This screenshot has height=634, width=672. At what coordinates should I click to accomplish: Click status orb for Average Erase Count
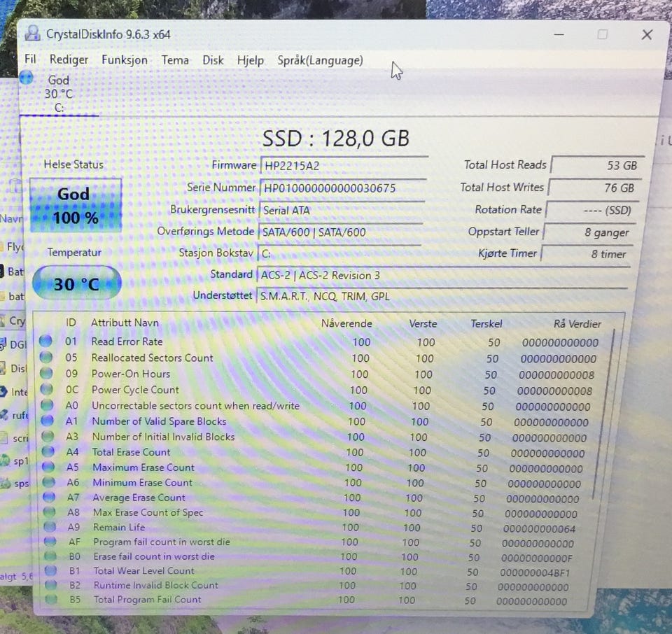point(49,497)
